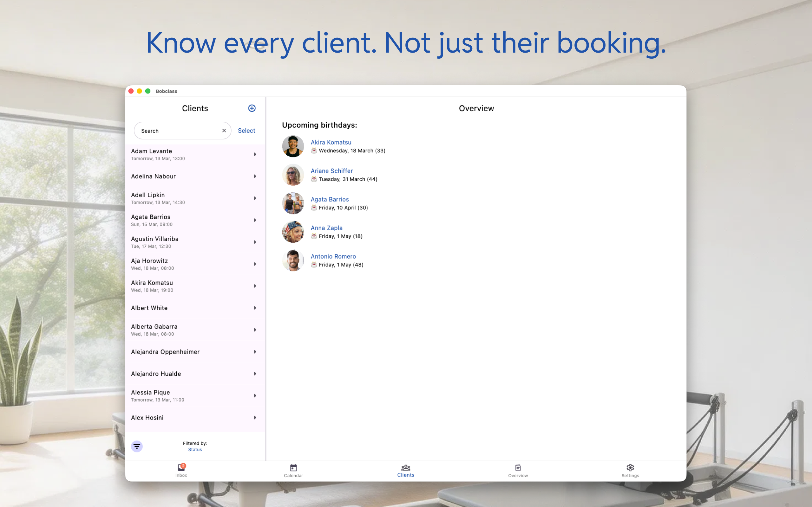This screenshot has height=507, width=812.
Task: Open Antonio Romero's profile link
Action: click(333, 256)
